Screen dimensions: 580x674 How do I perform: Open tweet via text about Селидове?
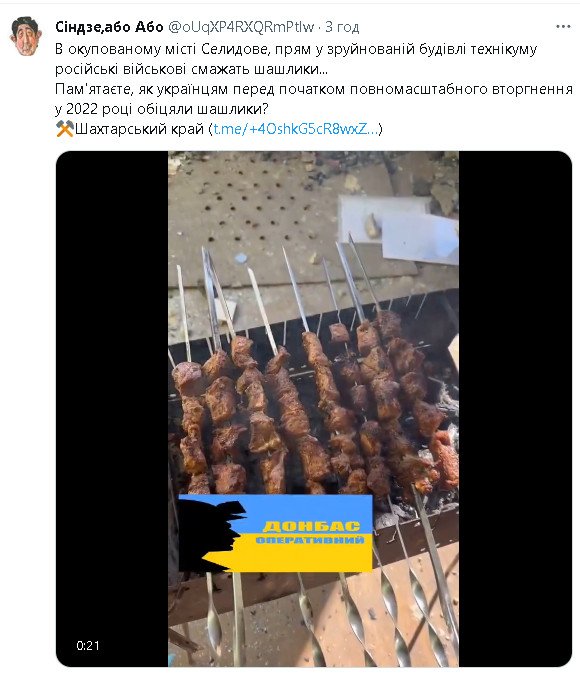pos(296,49)
